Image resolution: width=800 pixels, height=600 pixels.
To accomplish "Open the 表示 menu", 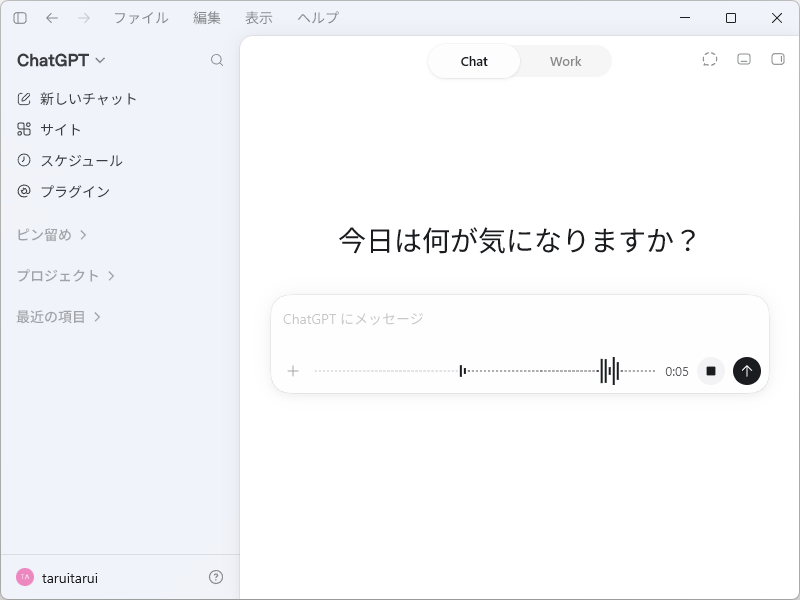I will pyautogui.click(x=259, y=18).
